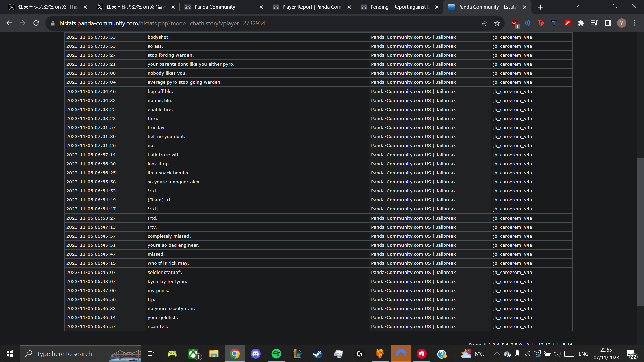Open the uBlock Origin extension icon
Screen dimensions: 644x362
[514, 23]
